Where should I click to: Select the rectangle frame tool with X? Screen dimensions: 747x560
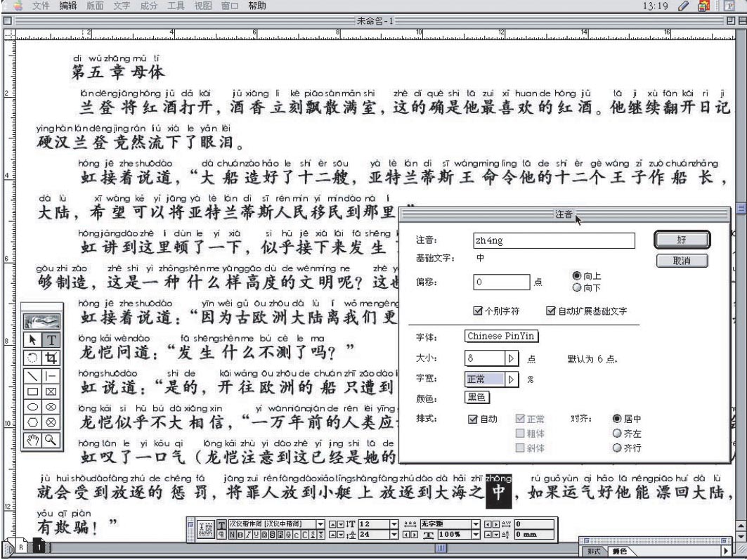51,392
